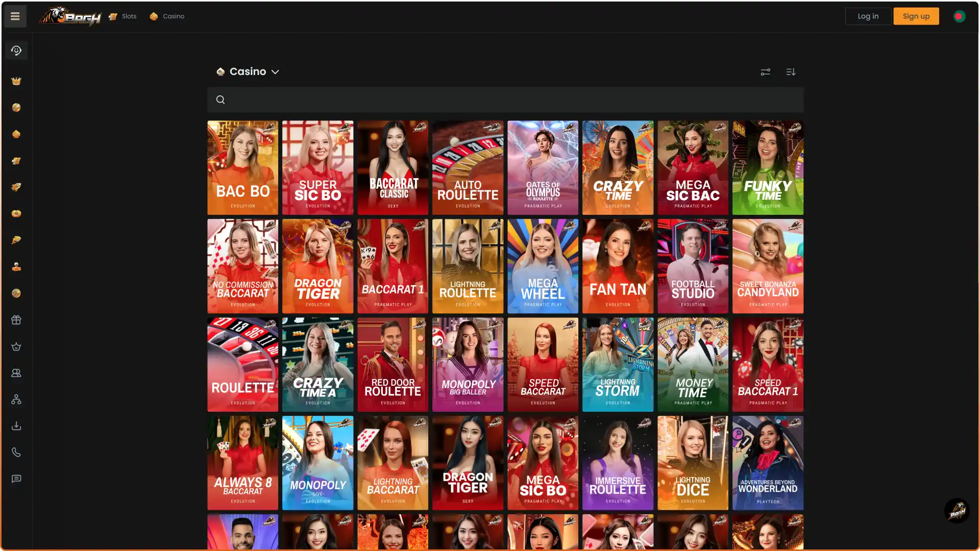The image size is (980, 551).
Task: Open the Crazy Time A game
Action: [x=318, y=365]
